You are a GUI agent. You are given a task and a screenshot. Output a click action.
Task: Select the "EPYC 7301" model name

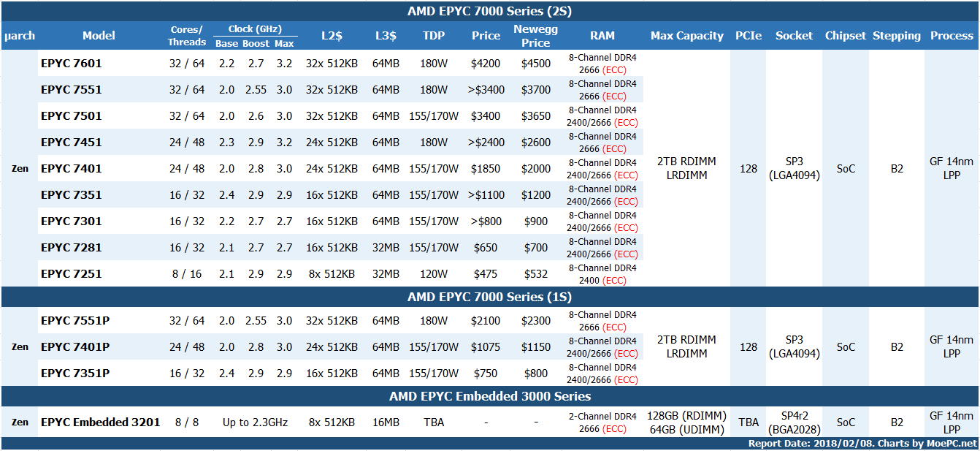coord(72,221)
